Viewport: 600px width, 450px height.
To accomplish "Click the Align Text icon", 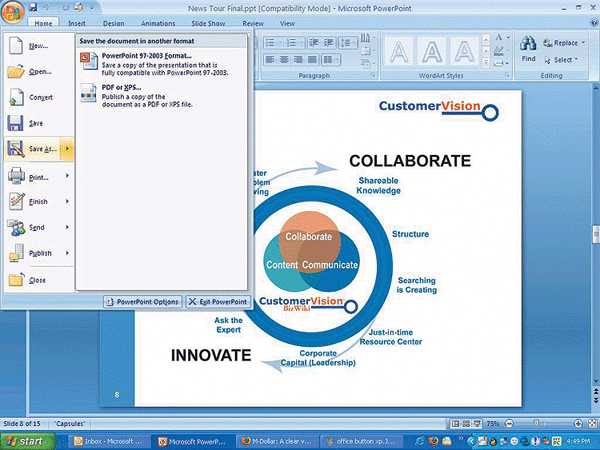I will point(367,51).
